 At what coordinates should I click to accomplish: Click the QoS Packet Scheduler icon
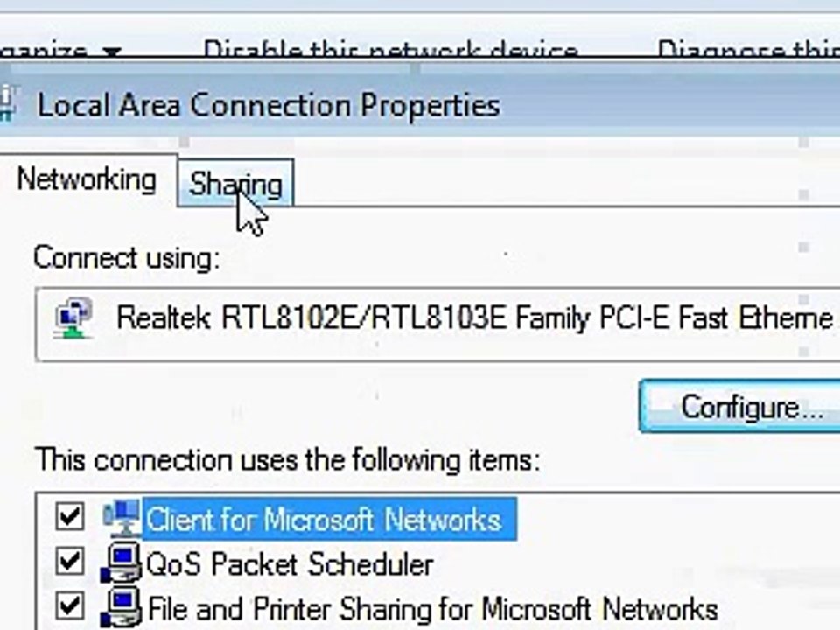coord(122,563)
